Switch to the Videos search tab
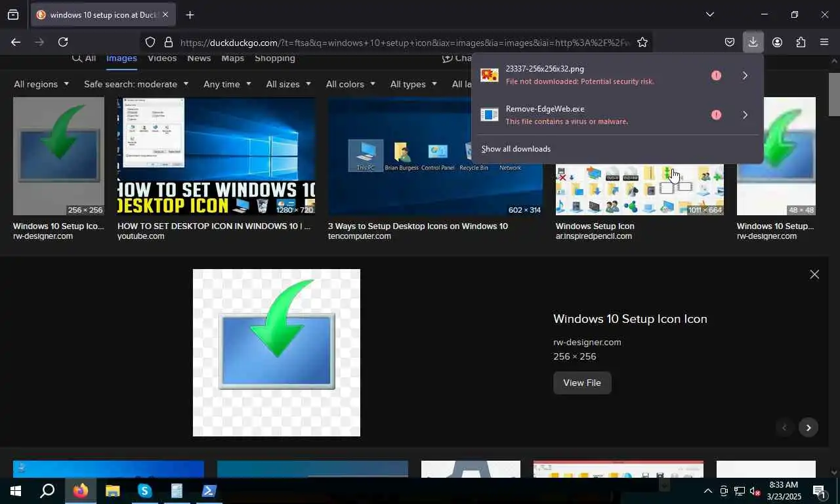Screen dimensions: 840x504 click(162, 58)
